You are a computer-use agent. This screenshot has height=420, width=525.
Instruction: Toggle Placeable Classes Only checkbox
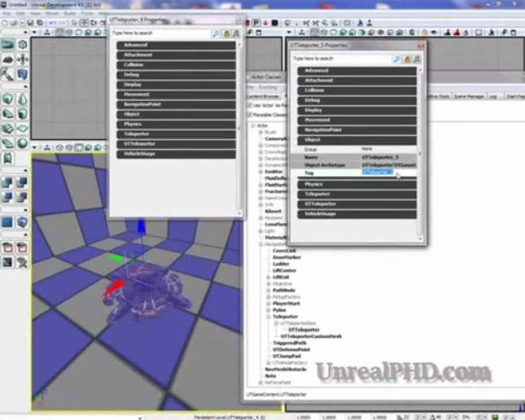pyautogui.click(x=250, y=115)
